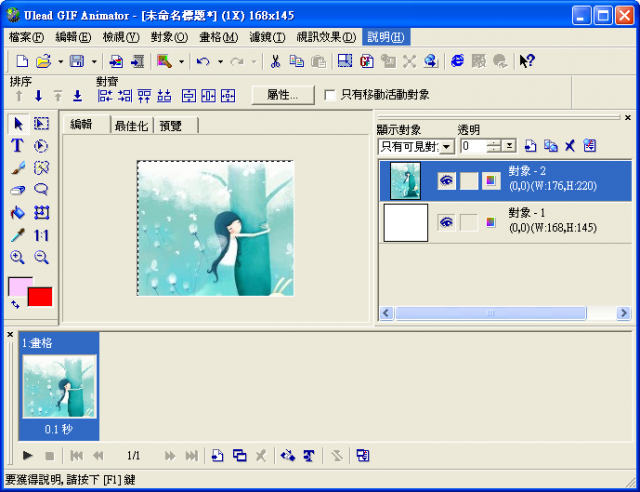Select the Fill bucket tool
Screen dimensions: 640x492
tap(17, 213)
